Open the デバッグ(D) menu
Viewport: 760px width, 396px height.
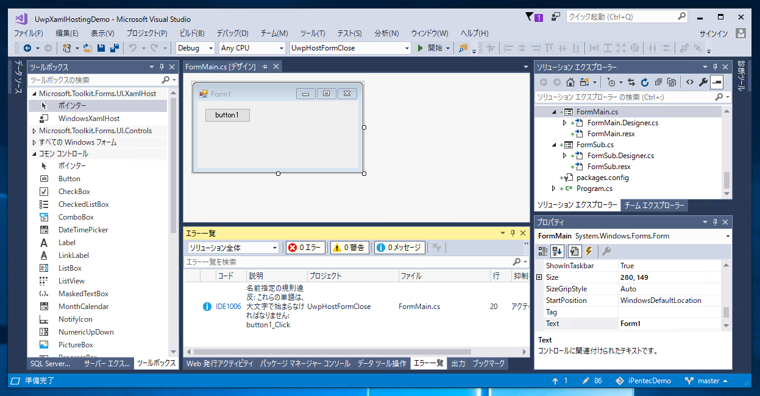click(232, 33)
